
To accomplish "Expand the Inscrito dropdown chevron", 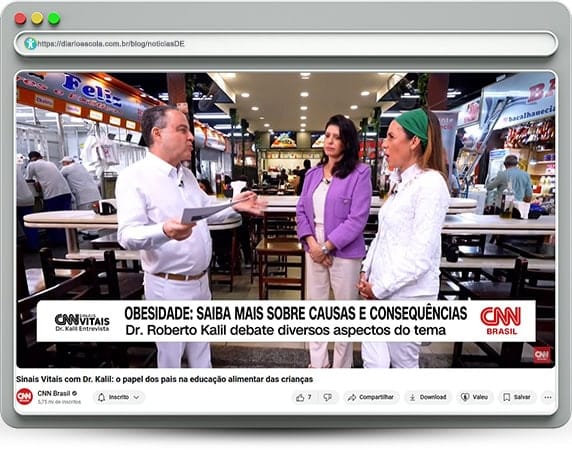I will point(136,397).
